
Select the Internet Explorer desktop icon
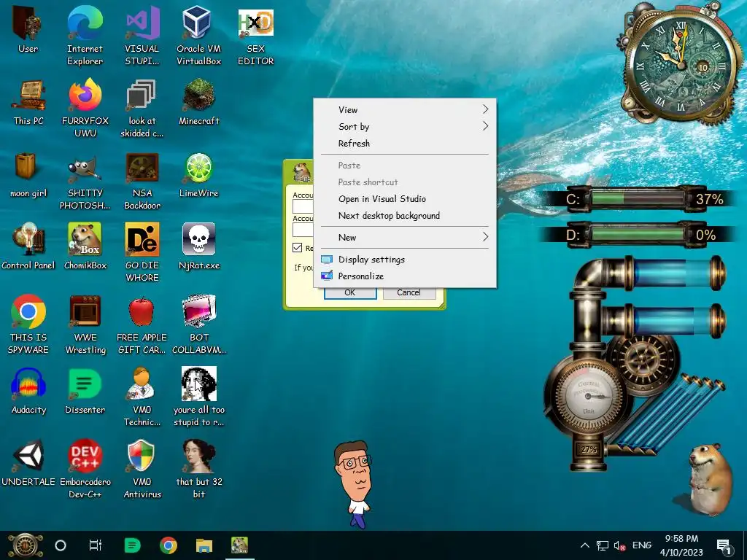click(x=85, y=36)
